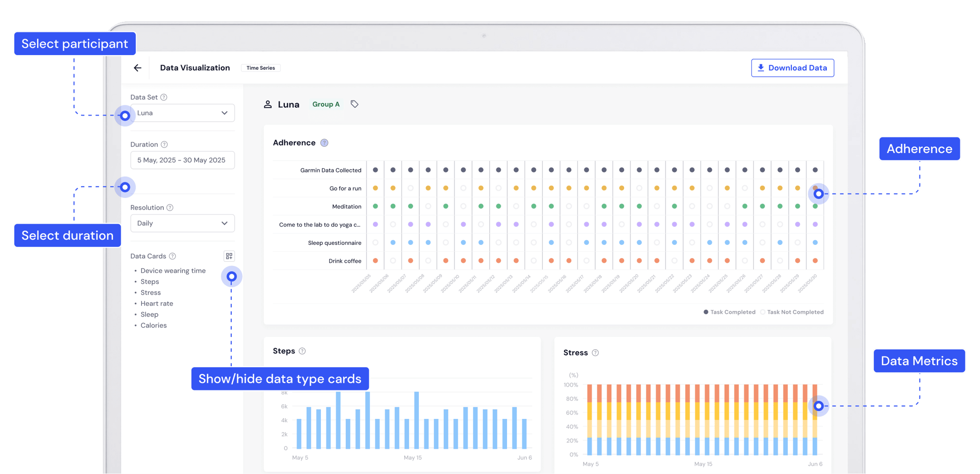Click Download Data button
The height and width of the screenshot is (474, 980).
[792, 68]
